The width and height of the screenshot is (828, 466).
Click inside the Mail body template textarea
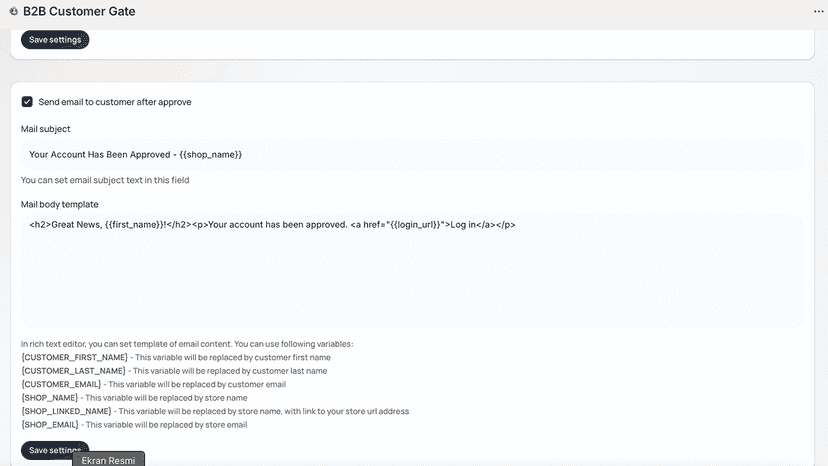pyautogui.click(x=412, y=271)
